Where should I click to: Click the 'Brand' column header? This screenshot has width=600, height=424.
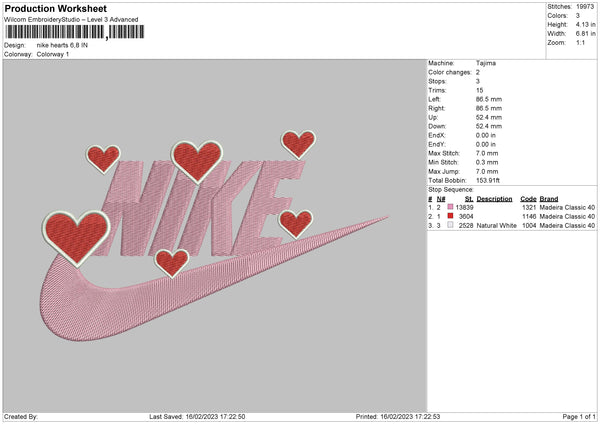[x=549, y=199]
